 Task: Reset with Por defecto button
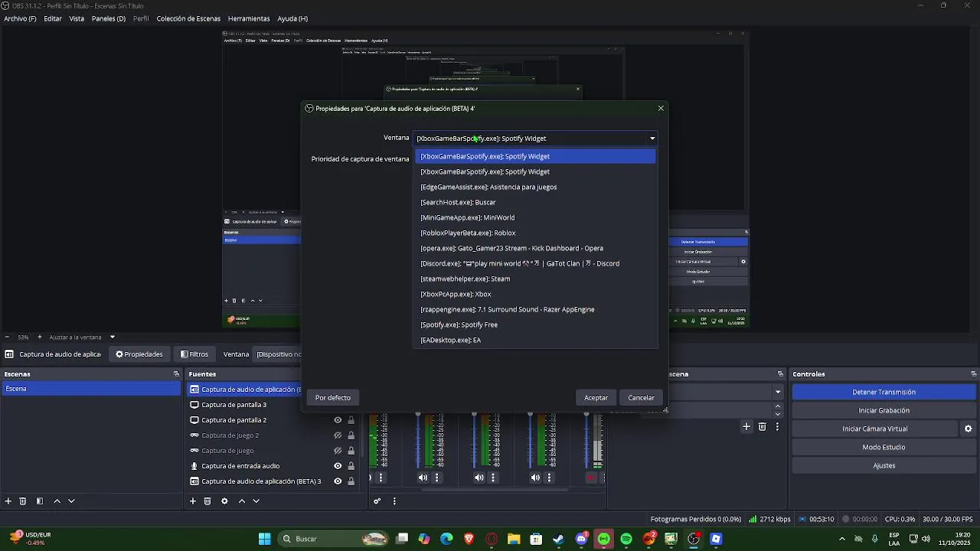click(x=333, y=398)
